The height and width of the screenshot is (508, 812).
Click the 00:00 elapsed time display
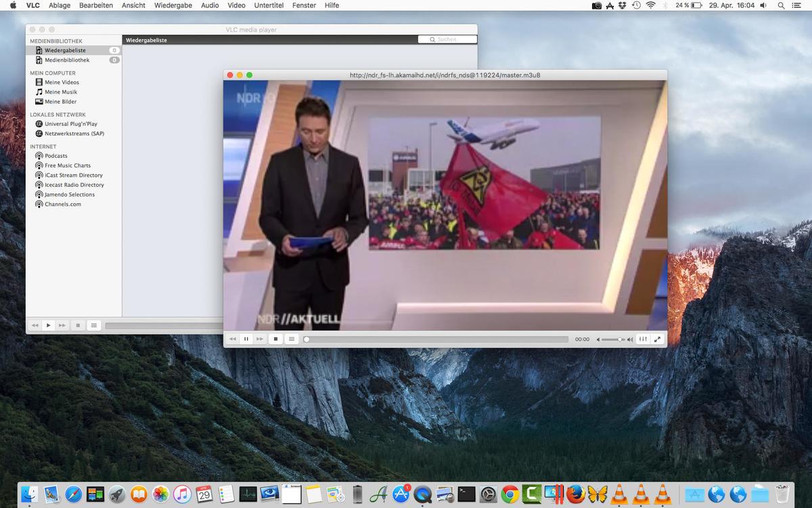(582, 339)
